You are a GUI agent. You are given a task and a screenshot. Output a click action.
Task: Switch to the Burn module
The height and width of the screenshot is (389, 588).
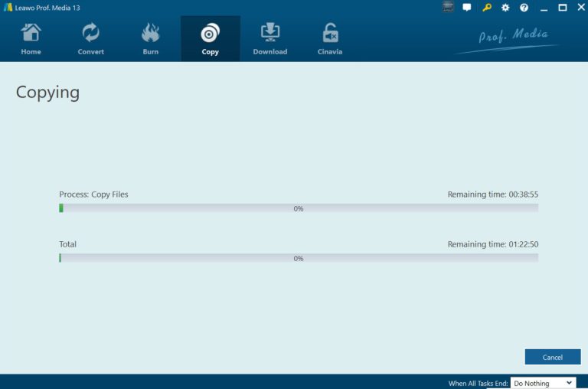point(151,39)
